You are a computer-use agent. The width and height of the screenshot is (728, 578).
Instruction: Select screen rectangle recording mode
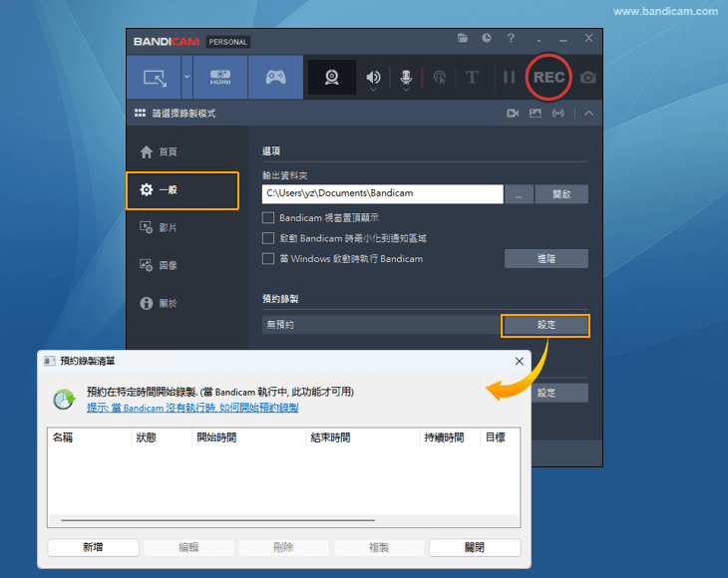coord(155,78)
